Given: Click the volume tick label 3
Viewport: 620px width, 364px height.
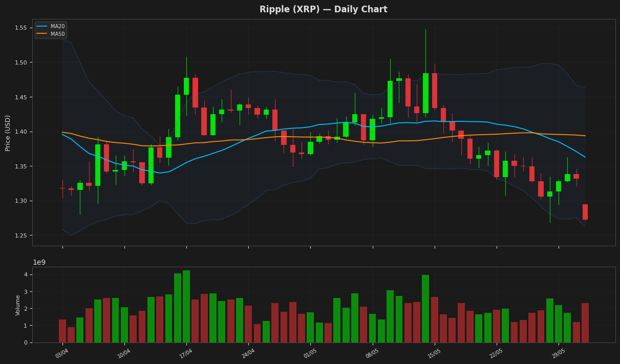Looking at the screenshot, I should point(26,292).
